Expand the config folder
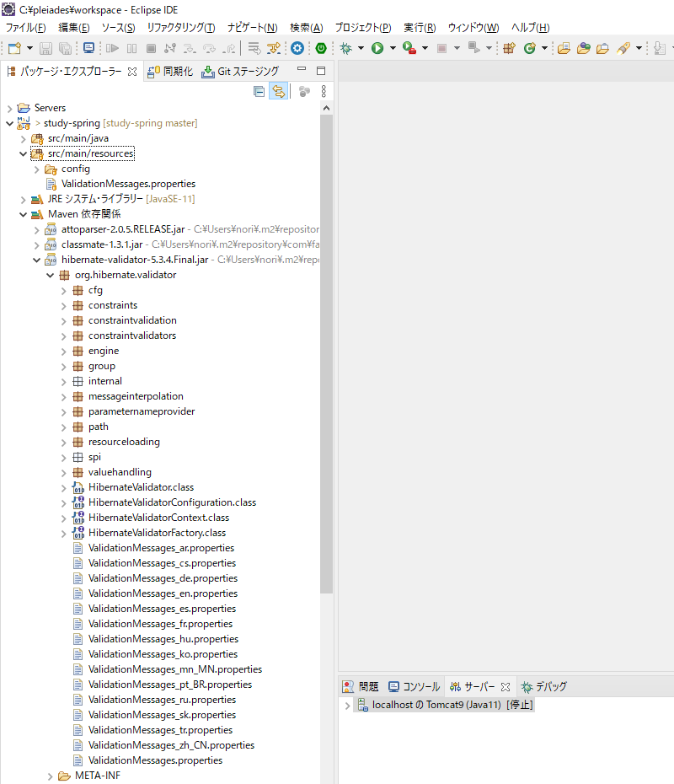674x784 pixels. 36,169
